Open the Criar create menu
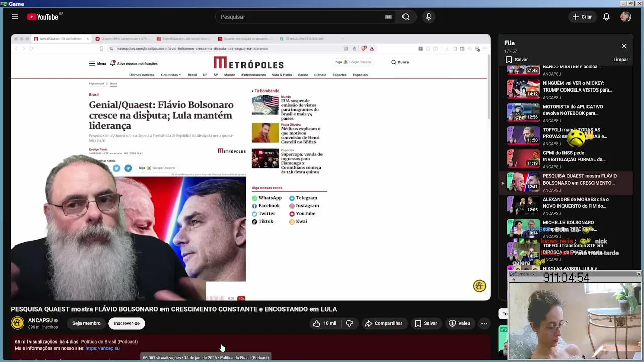Screen dimensions: 644x362 pyautogui.click(x=582, y=17)
